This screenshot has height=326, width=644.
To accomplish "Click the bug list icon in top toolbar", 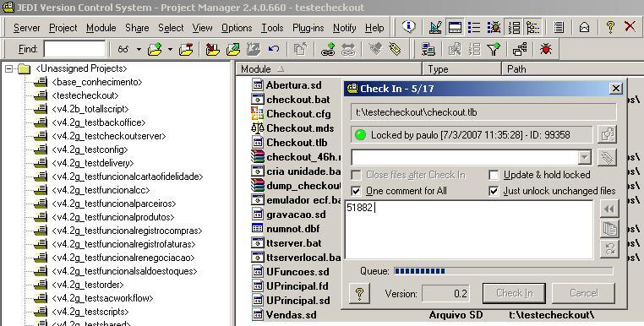I will (x=494, y=28).
